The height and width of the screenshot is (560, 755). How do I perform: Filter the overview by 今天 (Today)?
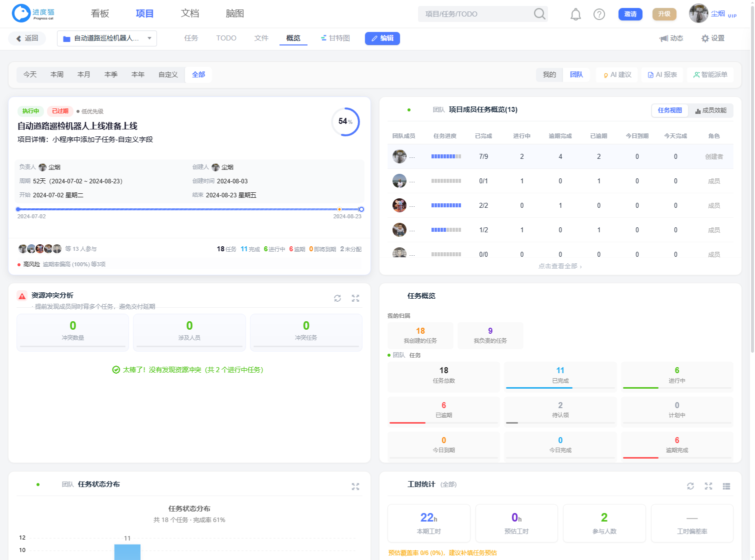pyautogui.click(x=30, y=74)
